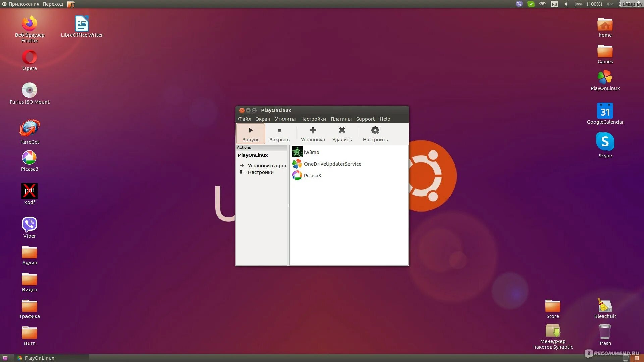This screenshot has width=644, height=362.
Task: Open the Support menu
Action: point(365,119)
